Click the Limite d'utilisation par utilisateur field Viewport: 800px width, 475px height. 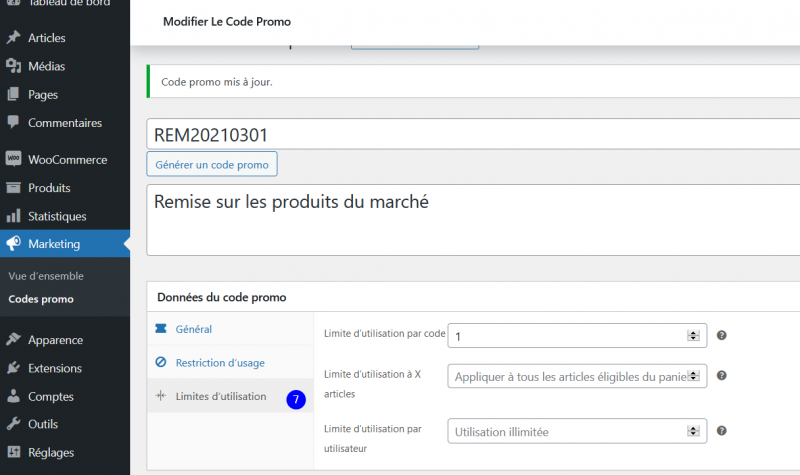pyautogui.click(x=577, y=431)
